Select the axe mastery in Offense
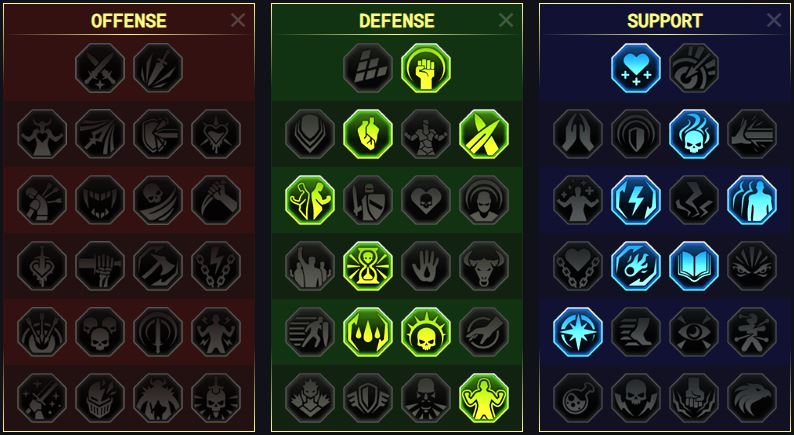Image resolution: width=794 pixels, height=435 pixels. [x=158, y=266]
